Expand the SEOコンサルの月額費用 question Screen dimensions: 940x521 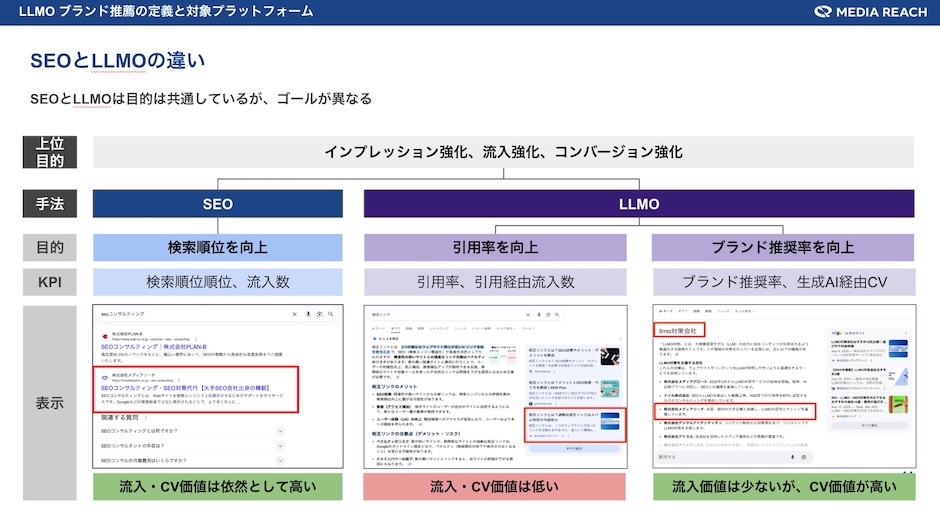[x=280, y=460]
